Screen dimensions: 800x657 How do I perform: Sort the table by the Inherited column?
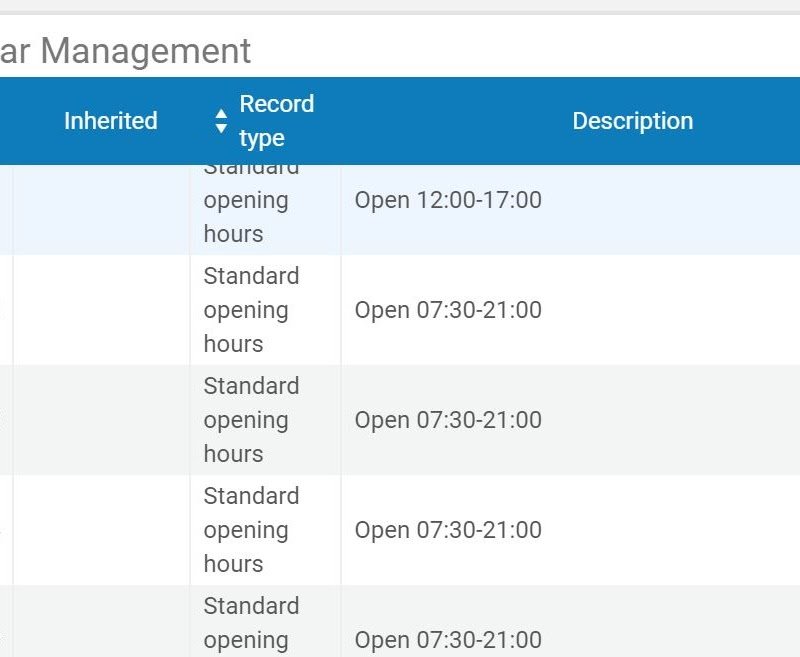tap(111, 120)
